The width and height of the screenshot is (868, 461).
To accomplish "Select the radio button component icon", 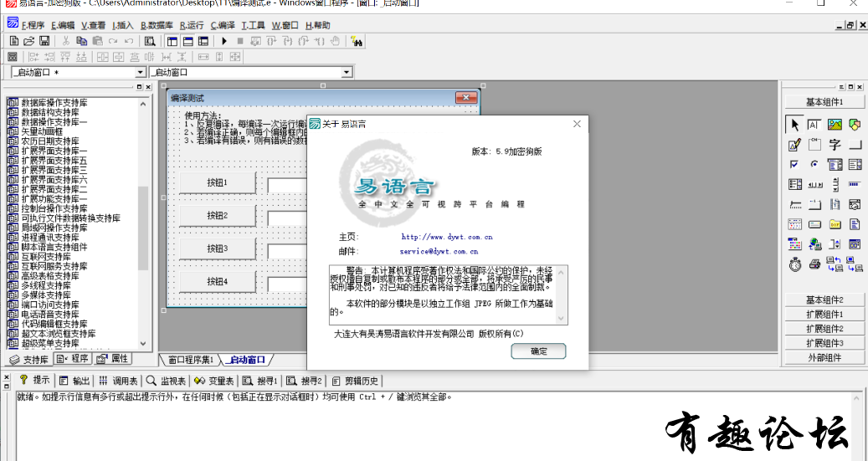I will (x=814, y=164).
